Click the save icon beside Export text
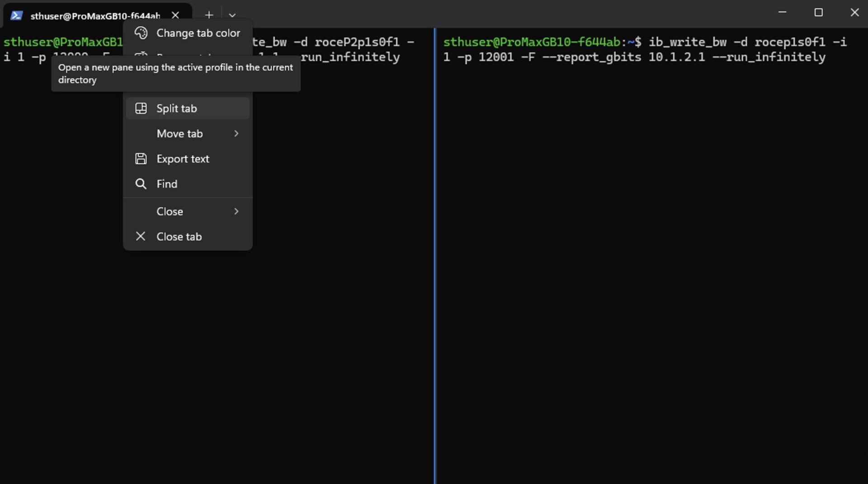 [141, 159]
